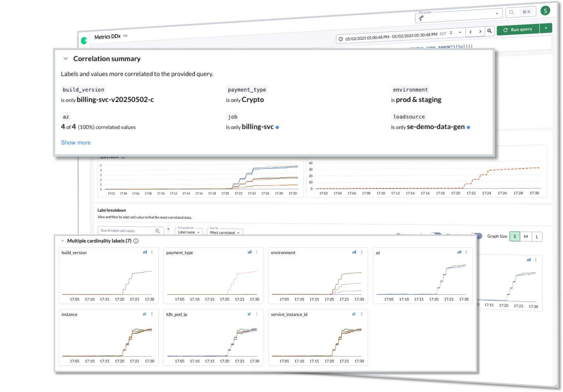This screenshot has width=563, height=392.
Task: Select graph size M
Action: pyautogui.click(x=526, y=237)
